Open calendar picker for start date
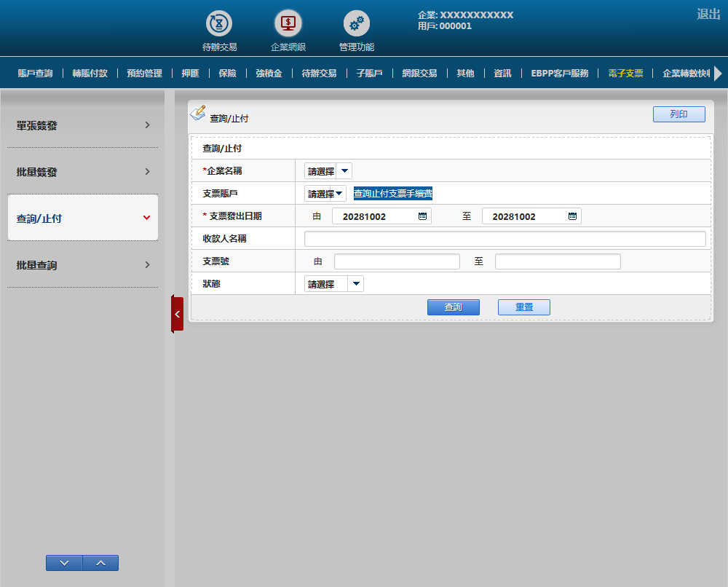Screen dimensions: 728x587 coord(422,216)
